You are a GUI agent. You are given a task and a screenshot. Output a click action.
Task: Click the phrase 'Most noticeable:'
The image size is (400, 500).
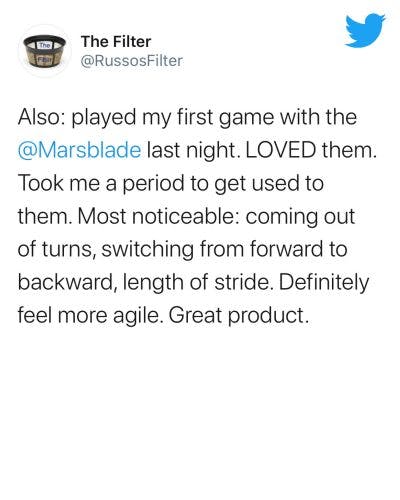click(x=160, y=216)
